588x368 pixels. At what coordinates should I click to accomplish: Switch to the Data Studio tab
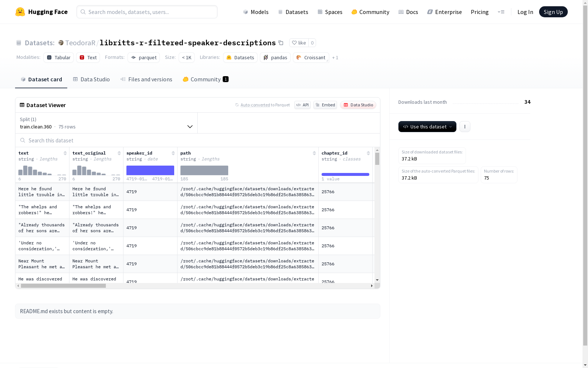pyautogui.click(x=92, y=79)
